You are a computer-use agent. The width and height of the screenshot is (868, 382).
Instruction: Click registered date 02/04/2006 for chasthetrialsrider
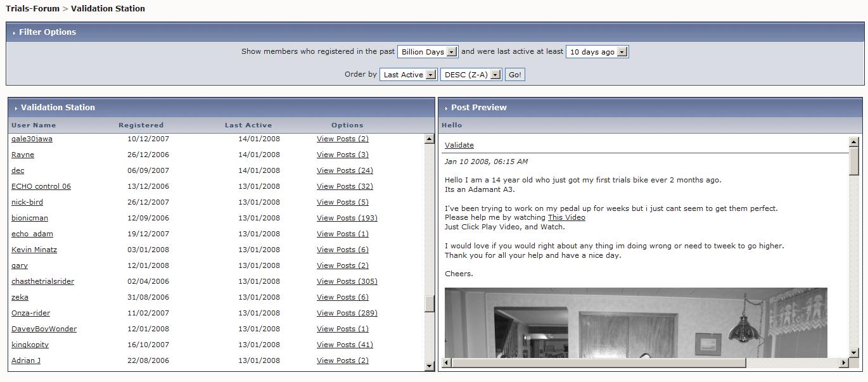148,281
